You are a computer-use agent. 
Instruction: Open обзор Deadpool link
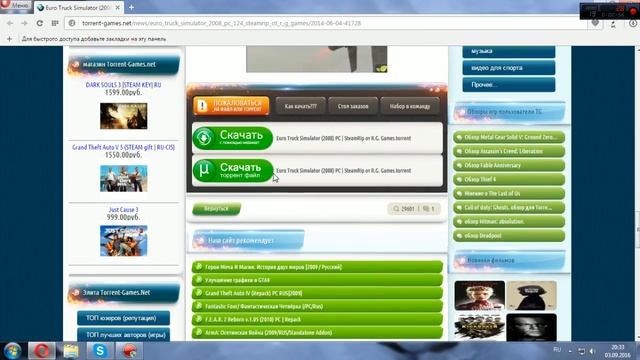coord(509,236)
